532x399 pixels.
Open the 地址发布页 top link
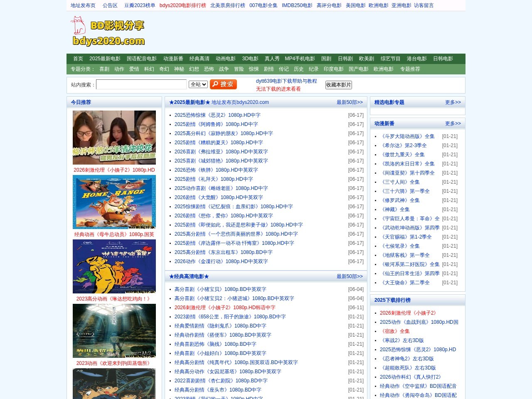(83, 5)
